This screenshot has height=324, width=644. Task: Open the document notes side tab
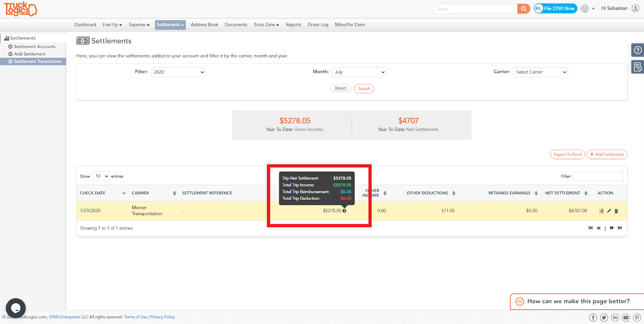(x=638, y=67)
